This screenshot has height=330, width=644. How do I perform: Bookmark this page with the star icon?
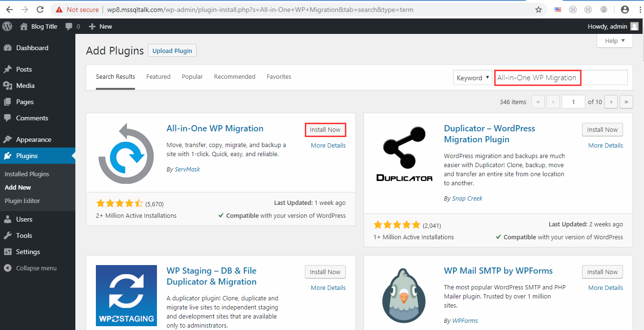tap(539, 10)
